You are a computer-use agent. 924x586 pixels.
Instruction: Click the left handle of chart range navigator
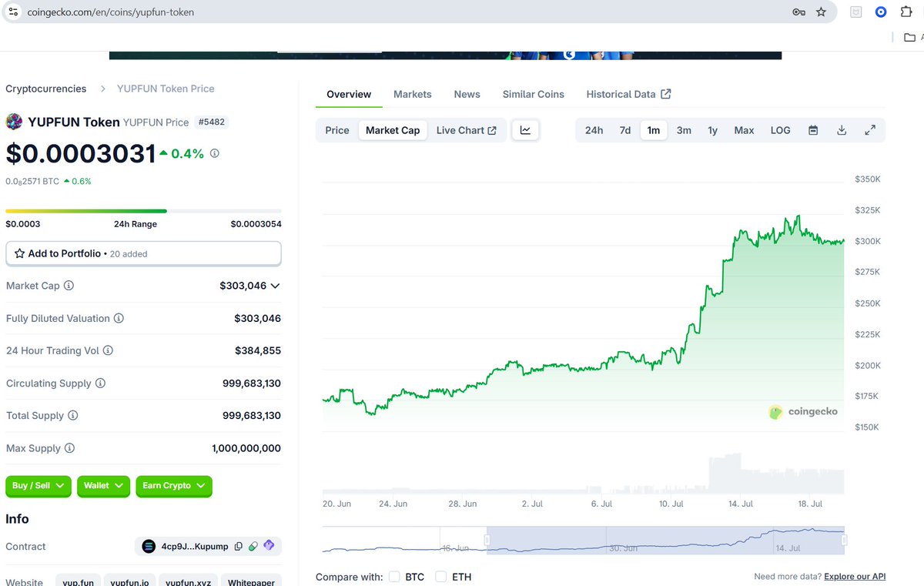click(487, 541)
